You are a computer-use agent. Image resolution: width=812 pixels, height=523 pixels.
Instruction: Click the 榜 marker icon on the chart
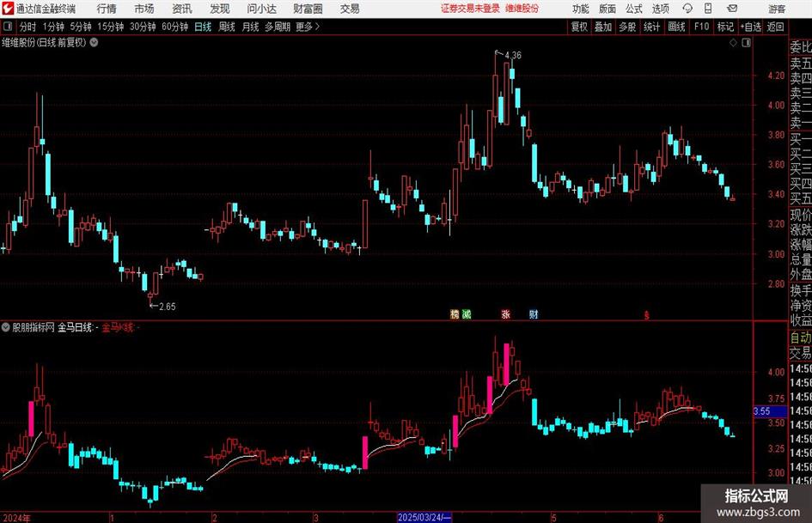455,313
